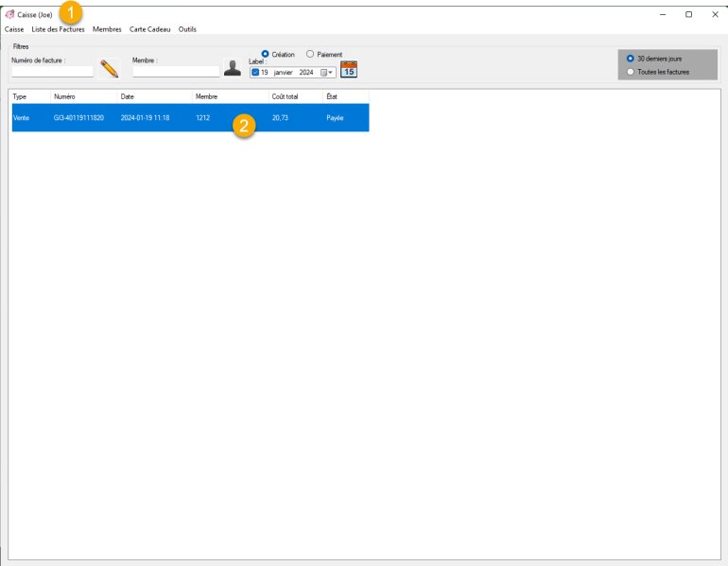This screenshot has height=566, width=728.
Task: Sort by the Coût total column header
Action: [x=296, y=96]
